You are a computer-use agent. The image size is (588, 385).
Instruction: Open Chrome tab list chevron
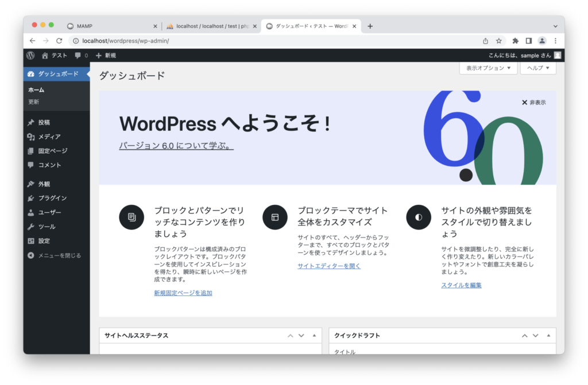555,26
